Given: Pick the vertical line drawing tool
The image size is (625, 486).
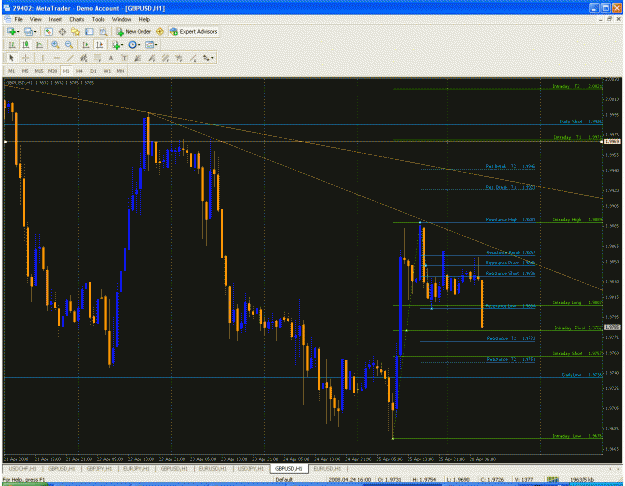Looking at the screenshot, I should 42,58.
